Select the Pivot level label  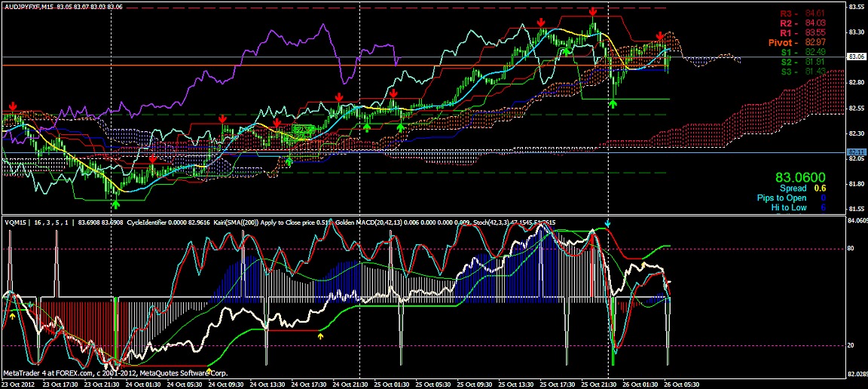(783, 42)
